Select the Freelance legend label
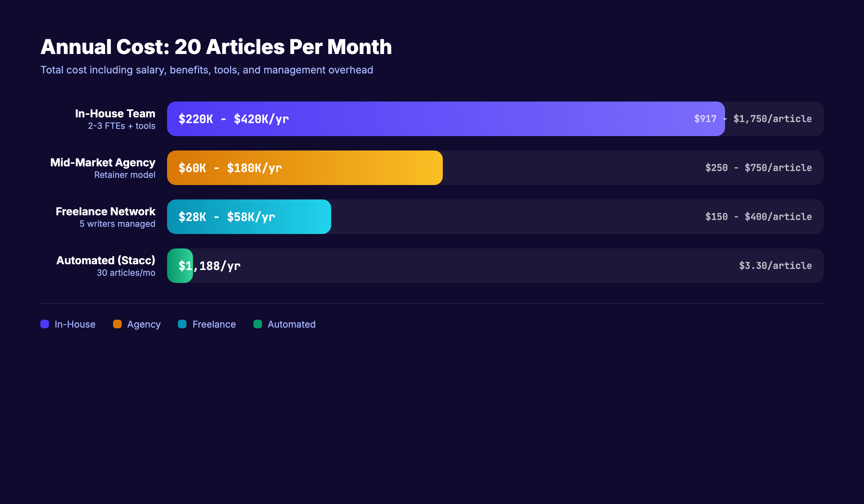This screenshot has height=504, width=864. coord(214,324)
